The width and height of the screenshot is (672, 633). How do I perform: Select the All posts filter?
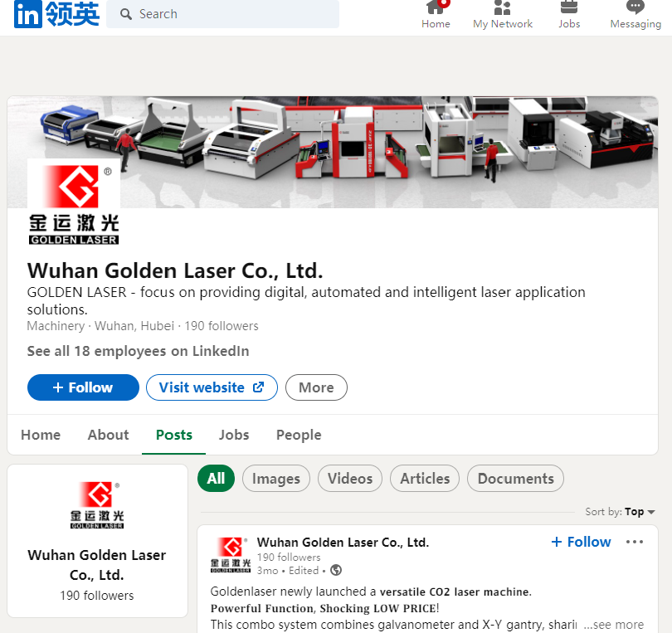coord(216,479)
